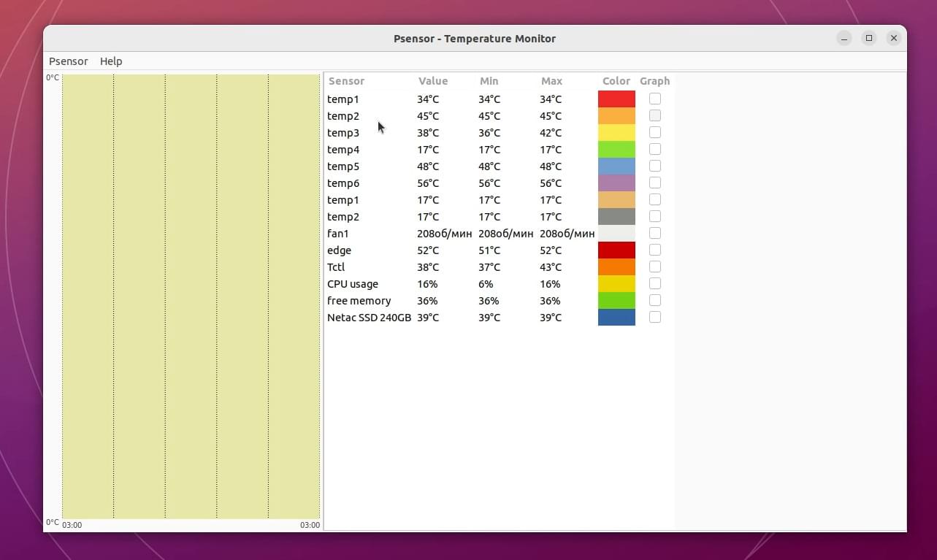Image resolution: width=937 pixels, height=560 pixels.
Task: Click the tan swatch of the 17°C temp1 row
Action: [x=616, y=199]
